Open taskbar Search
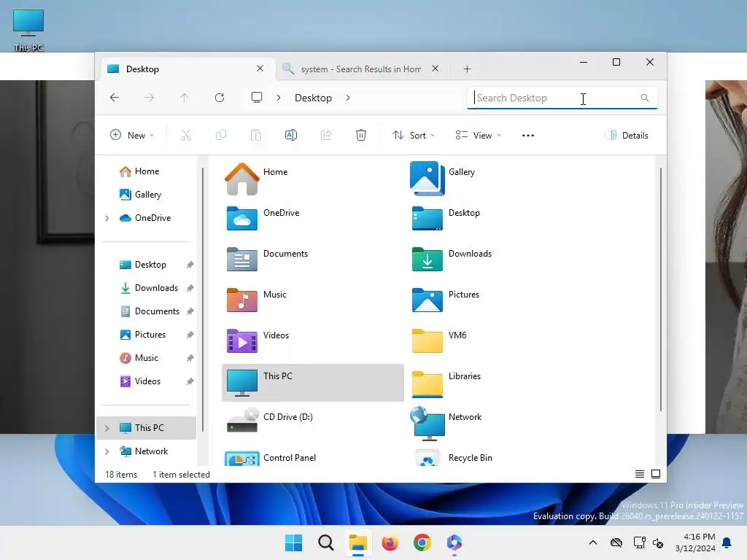The image size is (747, 560). [326, 542]
